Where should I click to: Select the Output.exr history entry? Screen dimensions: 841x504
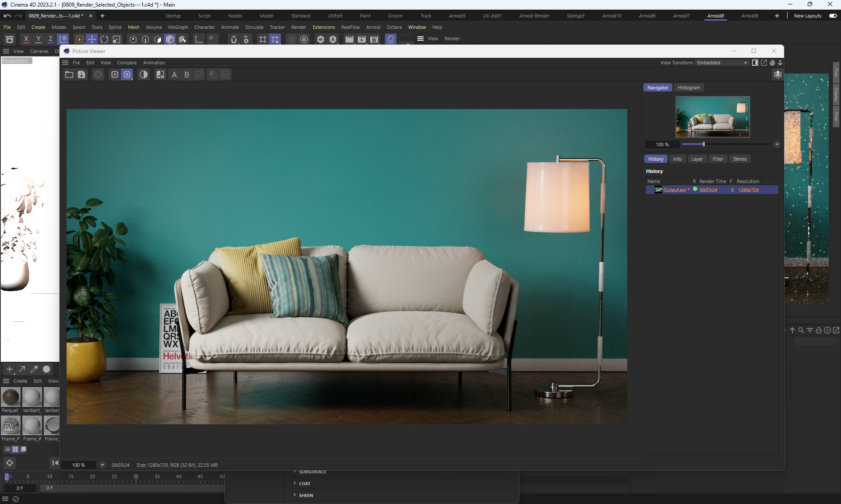(675, 190)
